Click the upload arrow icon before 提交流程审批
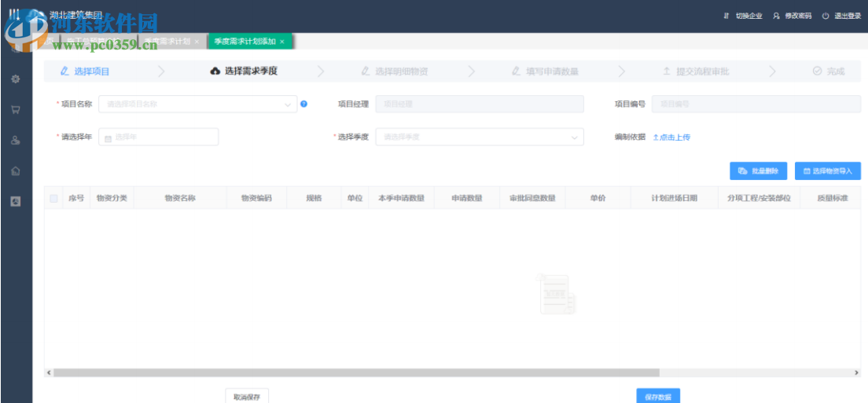The height and width of the screenshot is (403, 868). pos(667,71)
